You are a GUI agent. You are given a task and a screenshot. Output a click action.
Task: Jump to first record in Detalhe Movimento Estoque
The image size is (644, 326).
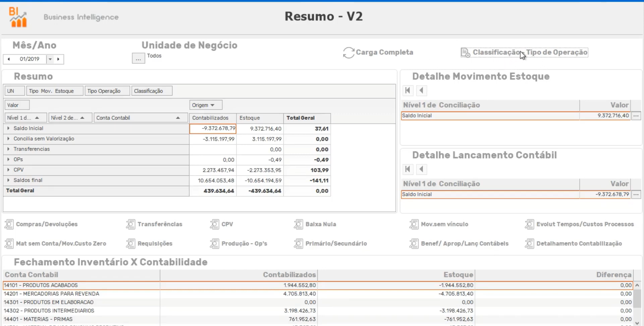(x=408, y=90)
